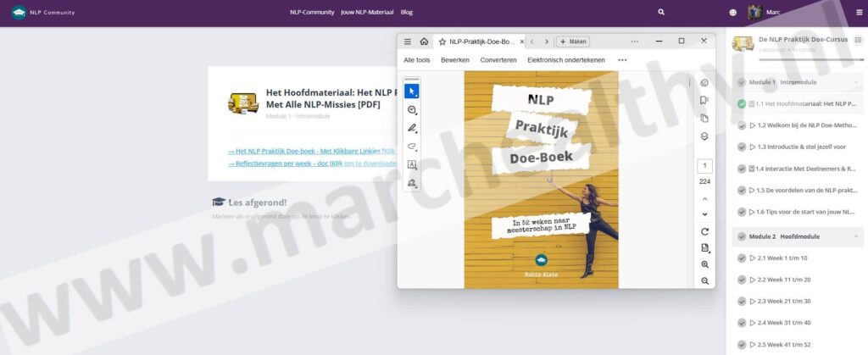Open lesson 1.3 Introductie & stel jezelf voor
Image resolution: width=868 pixels, height=355 pixels.
click(798, 147)
